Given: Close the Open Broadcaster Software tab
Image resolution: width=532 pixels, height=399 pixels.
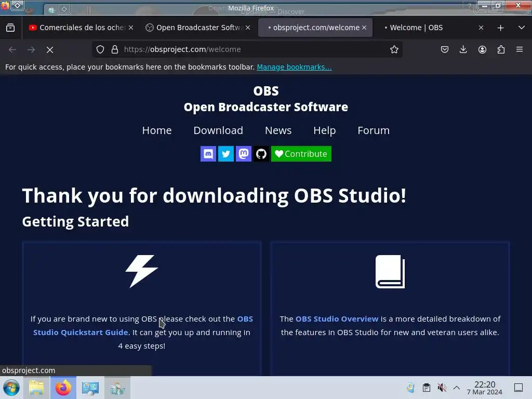Looking at the screenshot, I should point(248,28).
